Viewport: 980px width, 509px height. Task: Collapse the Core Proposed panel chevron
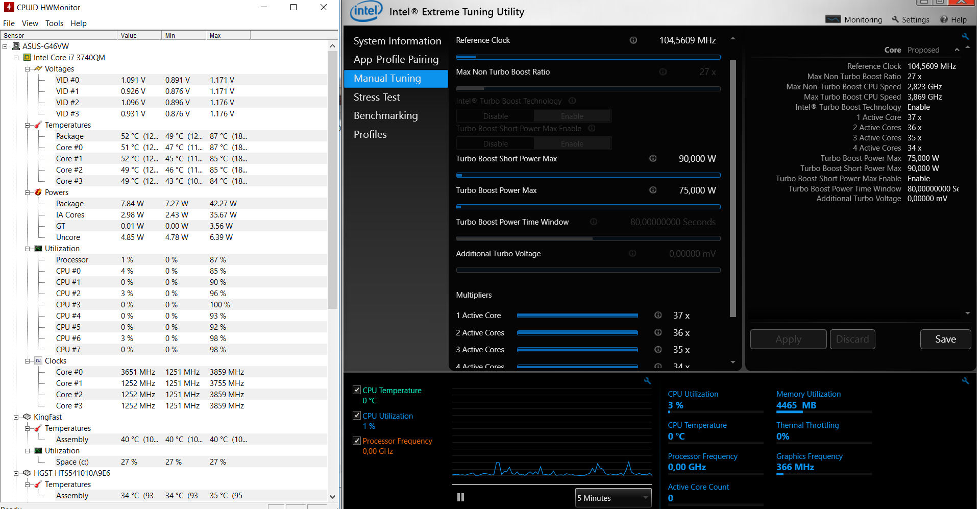957,50
